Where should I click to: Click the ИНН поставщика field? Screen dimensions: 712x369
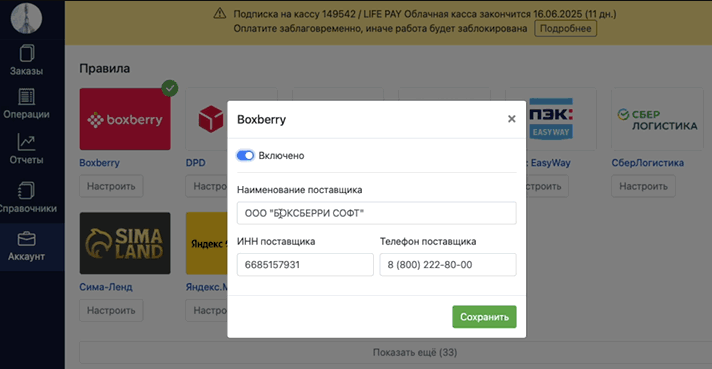[x=305, y=265]
